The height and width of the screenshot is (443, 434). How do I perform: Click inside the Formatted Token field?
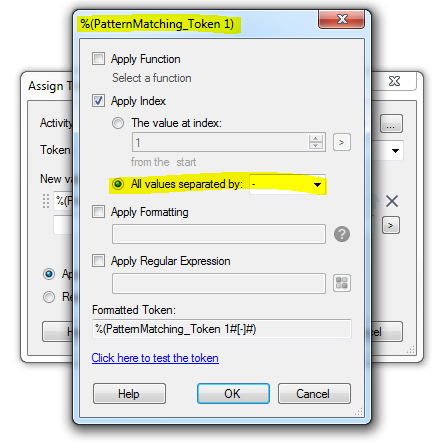(222, 329)
